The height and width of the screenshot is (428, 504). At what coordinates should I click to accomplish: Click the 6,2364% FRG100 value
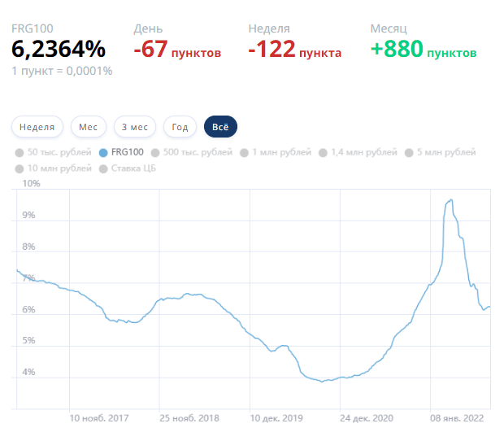(59, 49)
